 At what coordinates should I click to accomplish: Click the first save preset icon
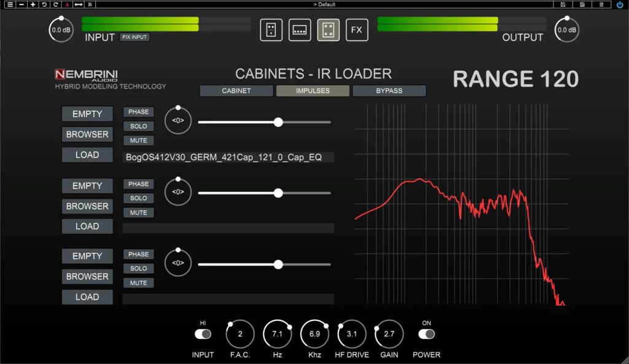(563, 4)
